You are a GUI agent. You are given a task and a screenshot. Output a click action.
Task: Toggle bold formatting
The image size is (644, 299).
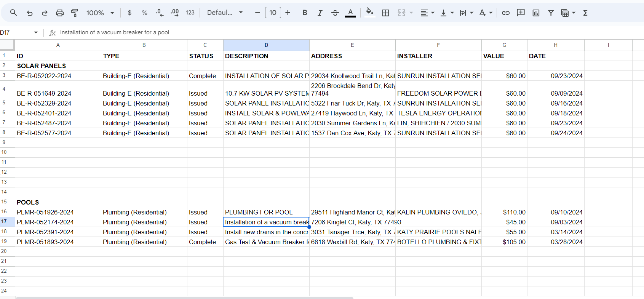305,13
